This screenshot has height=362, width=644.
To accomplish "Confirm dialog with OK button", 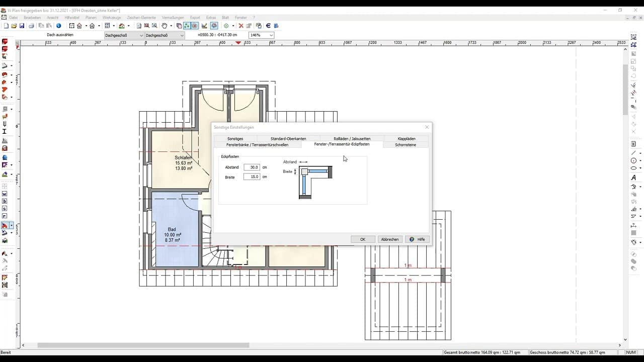I will pyautogui.click(x=363, y=239).
